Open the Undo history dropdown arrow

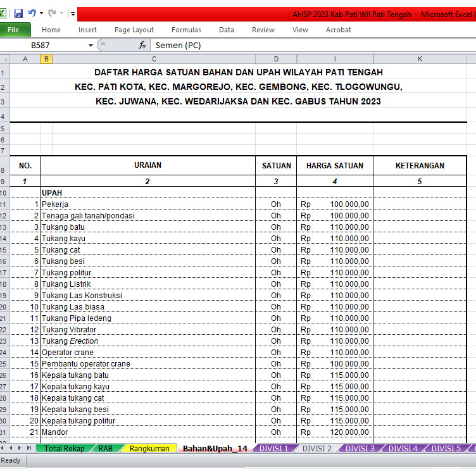(41, 13)
